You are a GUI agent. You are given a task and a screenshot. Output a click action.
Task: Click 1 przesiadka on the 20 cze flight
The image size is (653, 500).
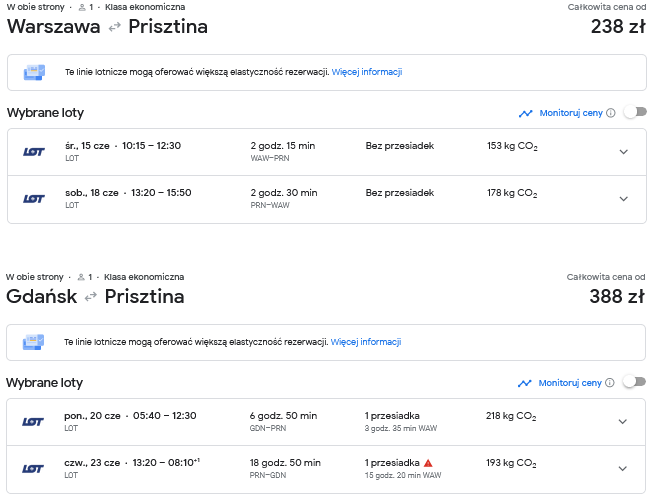[x=392, y=415]
